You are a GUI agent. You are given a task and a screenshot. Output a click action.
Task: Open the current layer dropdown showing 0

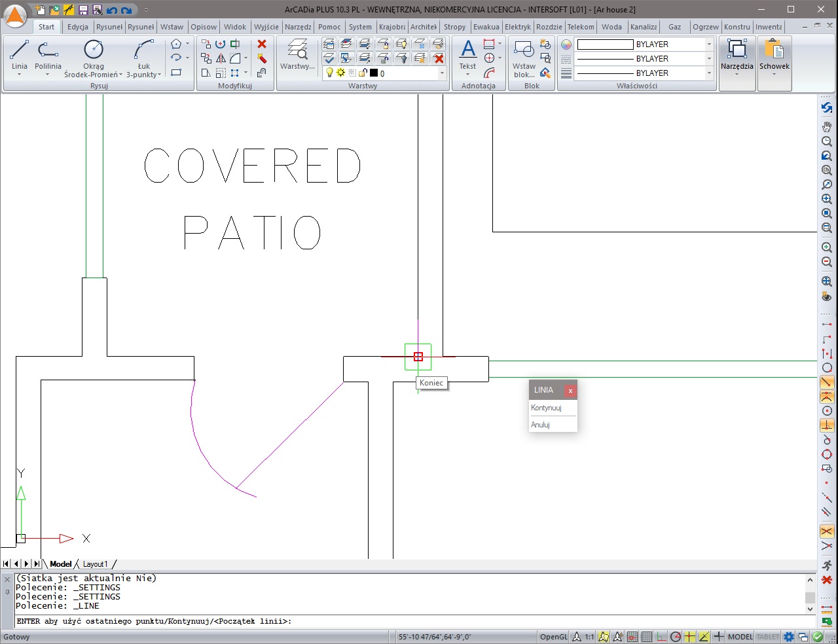pos(443,73)
